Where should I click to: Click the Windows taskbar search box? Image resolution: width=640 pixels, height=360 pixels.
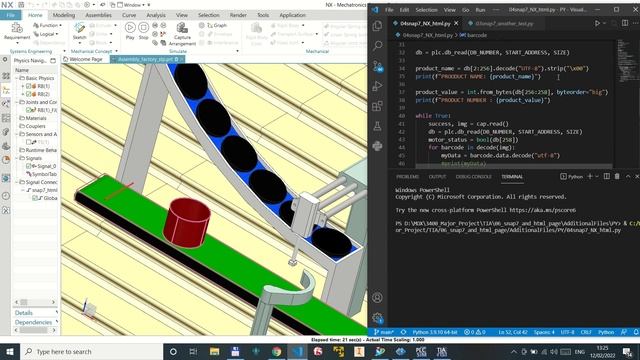click(x=92, y=351)
